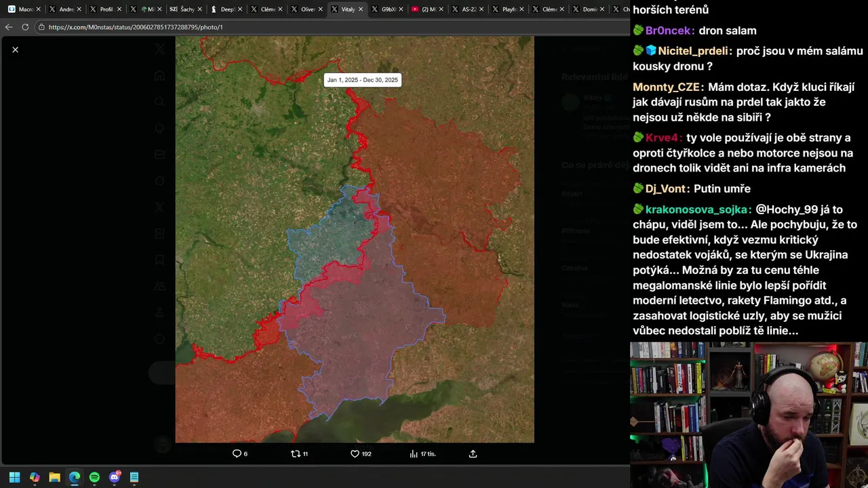Switch to the Oliver tab
The width and height of the screenshot is (868, 488).
tap(307, 9)
